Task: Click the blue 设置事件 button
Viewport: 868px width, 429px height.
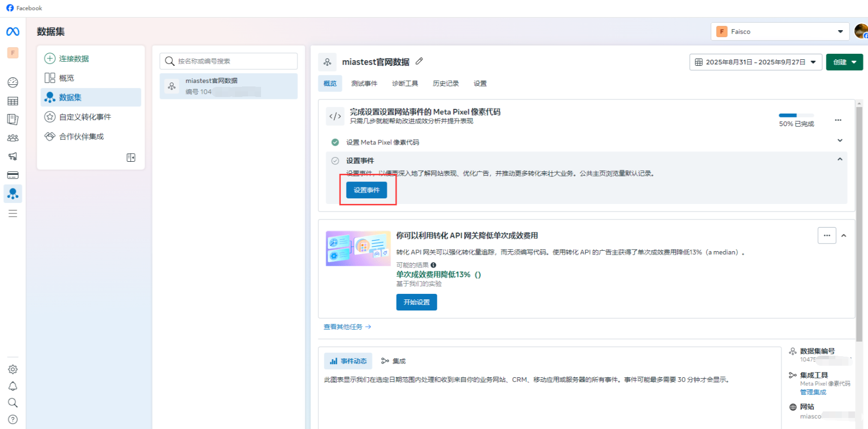Action: (x=366, y=190)
